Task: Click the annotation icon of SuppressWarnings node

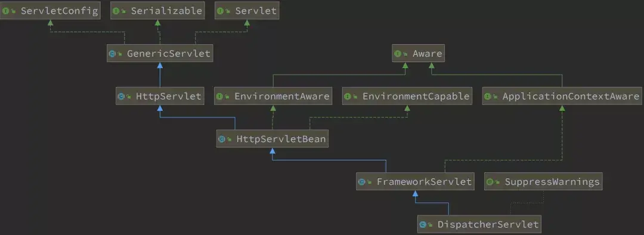Action: [490, 182]
